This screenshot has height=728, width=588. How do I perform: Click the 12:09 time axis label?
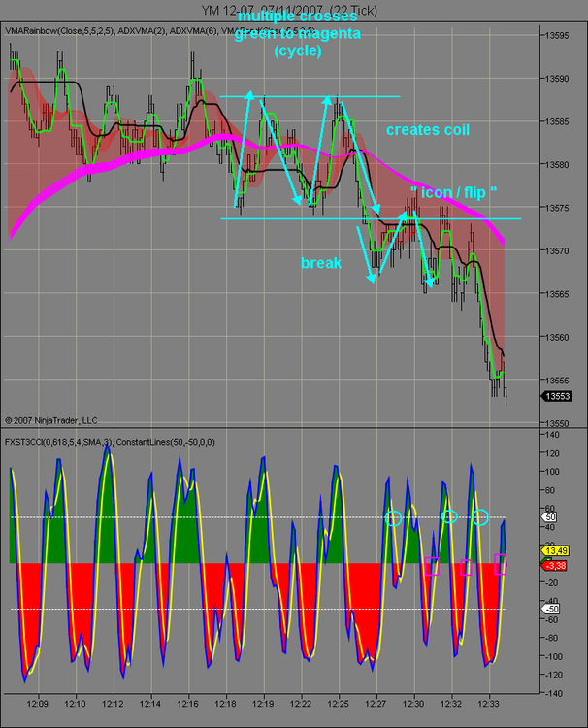point(37,704)
